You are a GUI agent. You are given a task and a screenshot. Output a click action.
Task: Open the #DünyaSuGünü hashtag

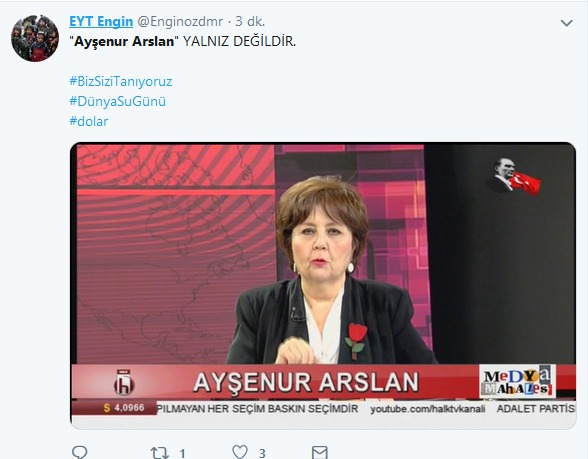tap(117, 101)
